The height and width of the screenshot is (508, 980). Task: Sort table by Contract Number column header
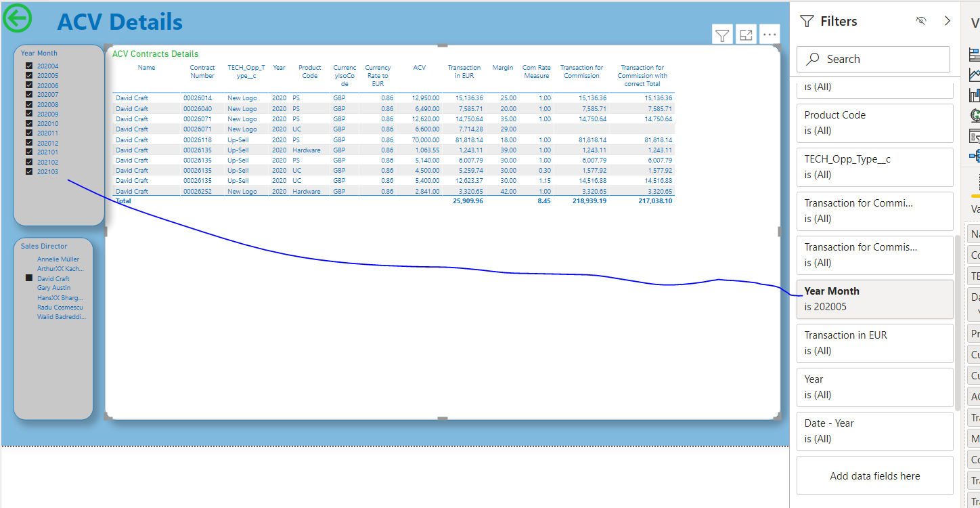[x=202, y=71]
